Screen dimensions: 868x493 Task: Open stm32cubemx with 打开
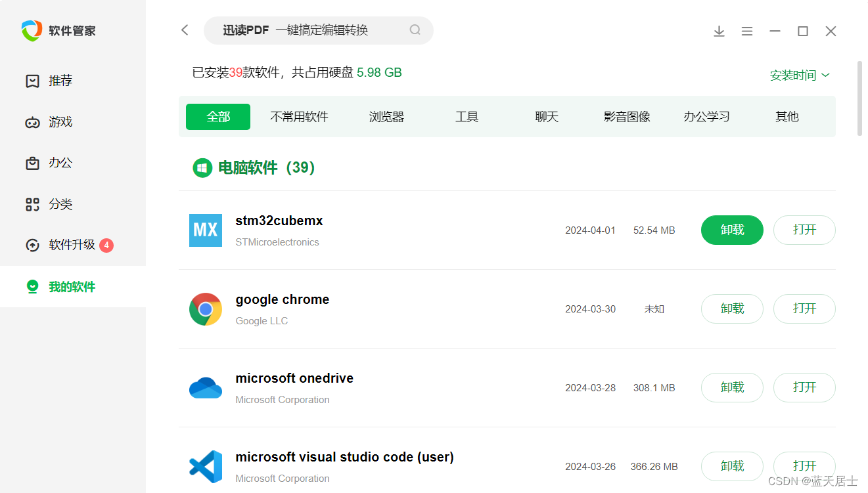804,230
